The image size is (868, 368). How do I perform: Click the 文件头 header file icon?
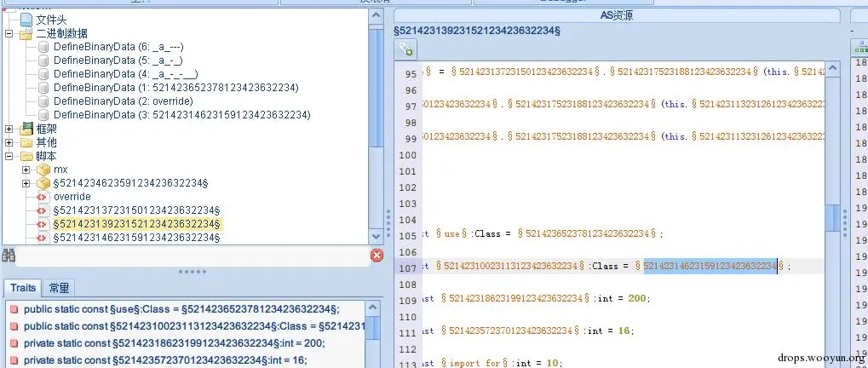[26, 20]
